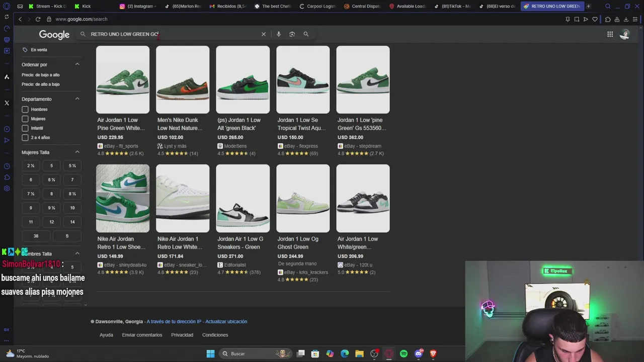This screenshot has height=362, width=644.
Task: Open Spotify from the taskbar
Action: pos(404,353)
